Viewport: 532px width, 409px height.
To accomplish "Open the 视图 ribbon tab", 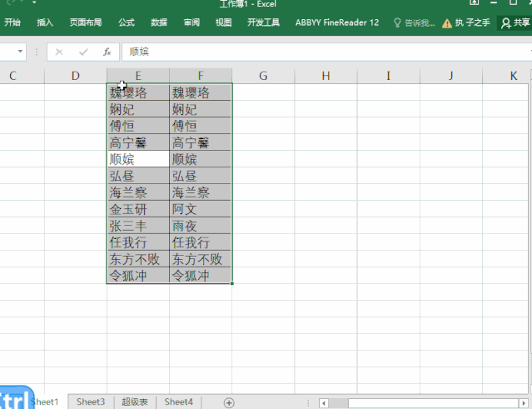I will click(224, 22).
